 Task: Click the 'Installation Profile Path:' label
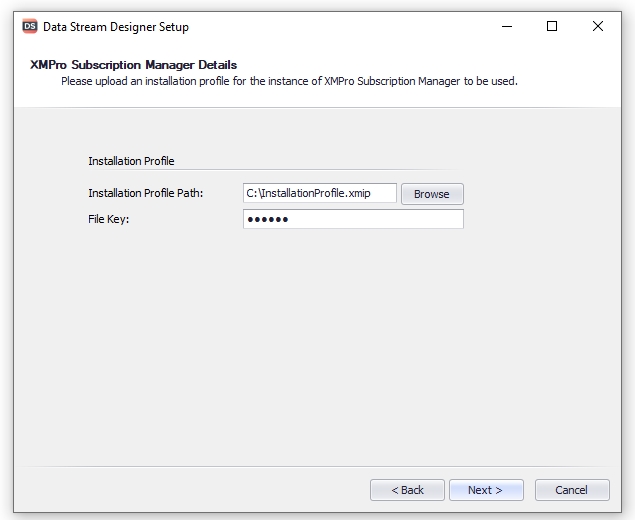coord(145,193)
